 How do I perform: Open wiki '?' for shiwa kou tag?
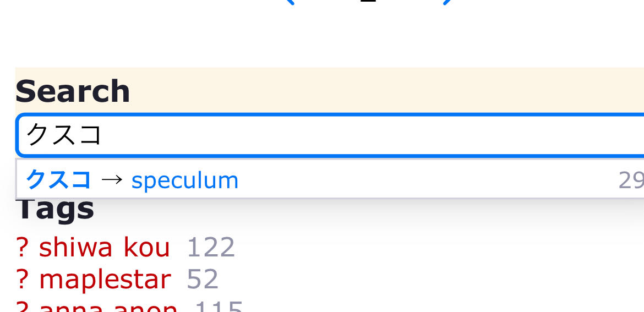[22, 248]
